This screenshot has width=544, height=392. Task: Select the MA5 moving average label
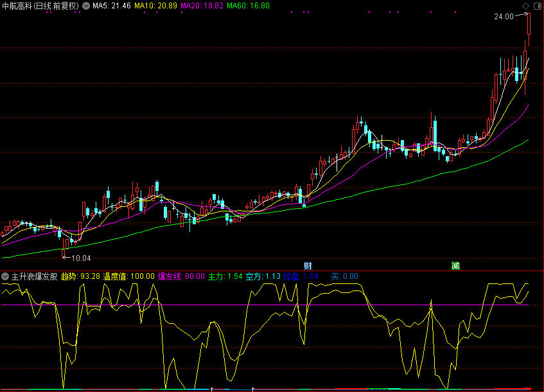112,6
